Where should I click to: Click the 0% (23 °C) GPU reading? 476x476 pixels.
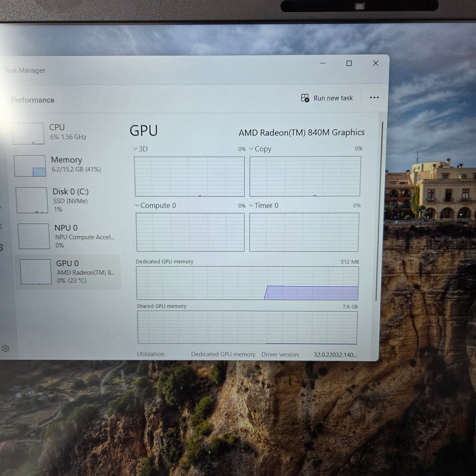[x=72, y=280]
